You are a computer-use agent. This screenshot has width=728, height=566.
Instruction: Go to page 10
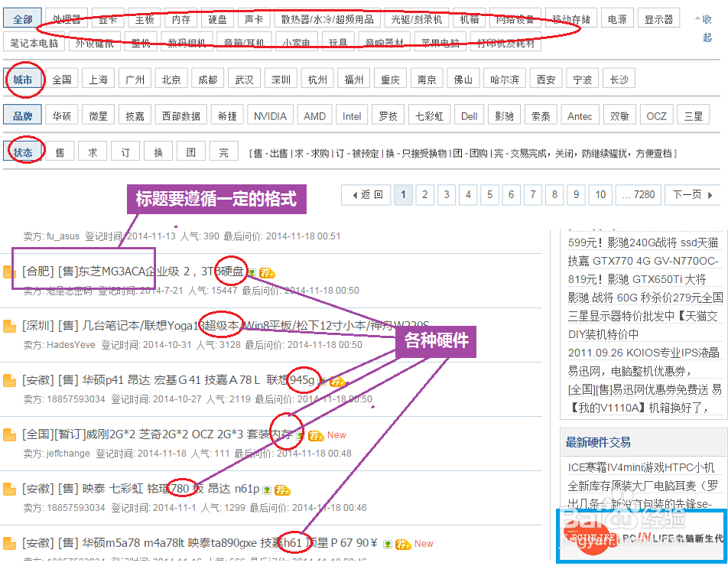[600, 194]
